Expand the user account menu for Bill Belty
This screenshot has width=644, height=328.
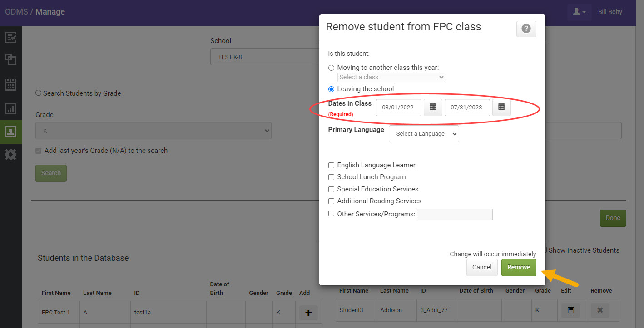pos(579,12)
